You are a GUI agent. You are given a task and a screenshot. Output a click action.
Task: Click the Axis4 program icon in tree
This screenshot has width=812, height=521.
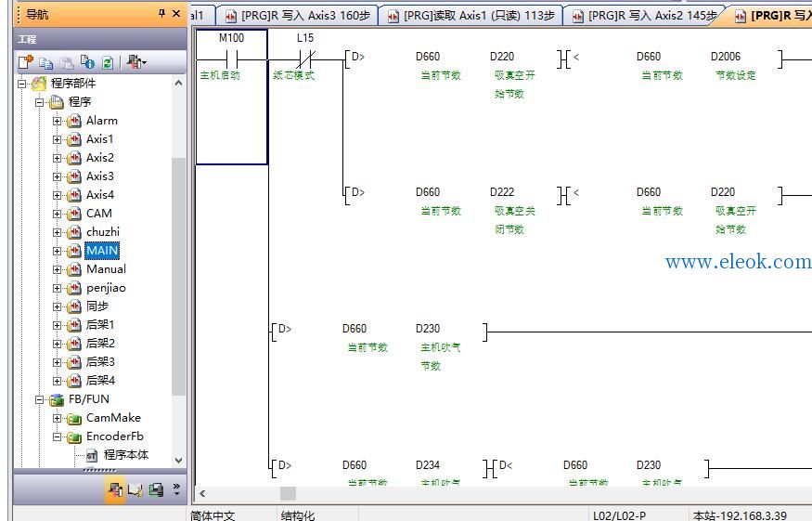[74, 195]
